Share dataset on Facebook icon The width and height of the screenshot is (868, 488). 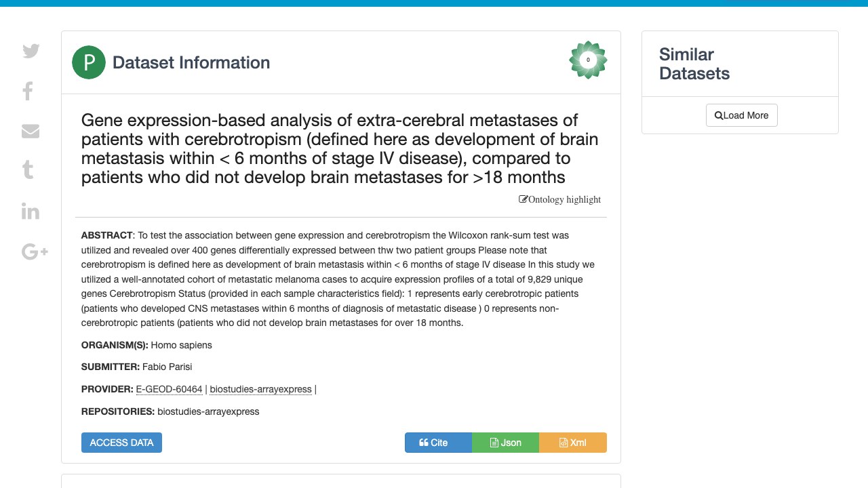coord(28,91)
